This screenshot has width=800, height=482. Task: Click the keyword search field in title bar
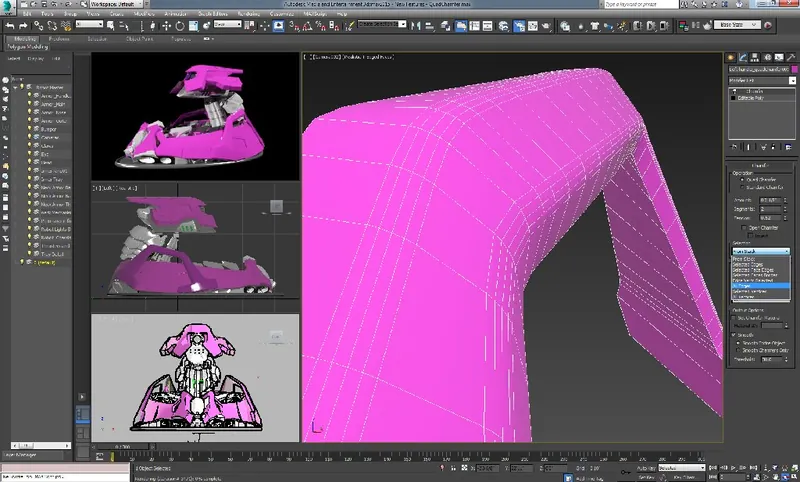pyautogui.click(x=641, y=4)
